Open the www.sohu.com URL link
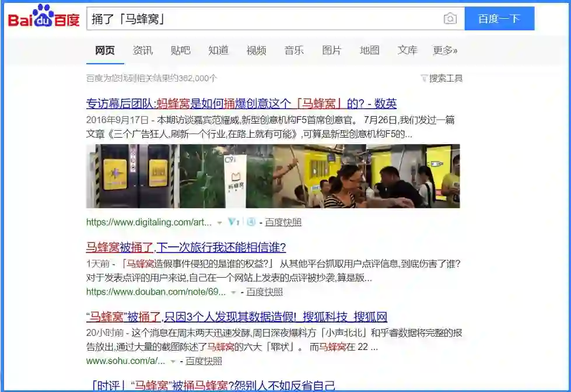The image size is (571, 392). 125,361
